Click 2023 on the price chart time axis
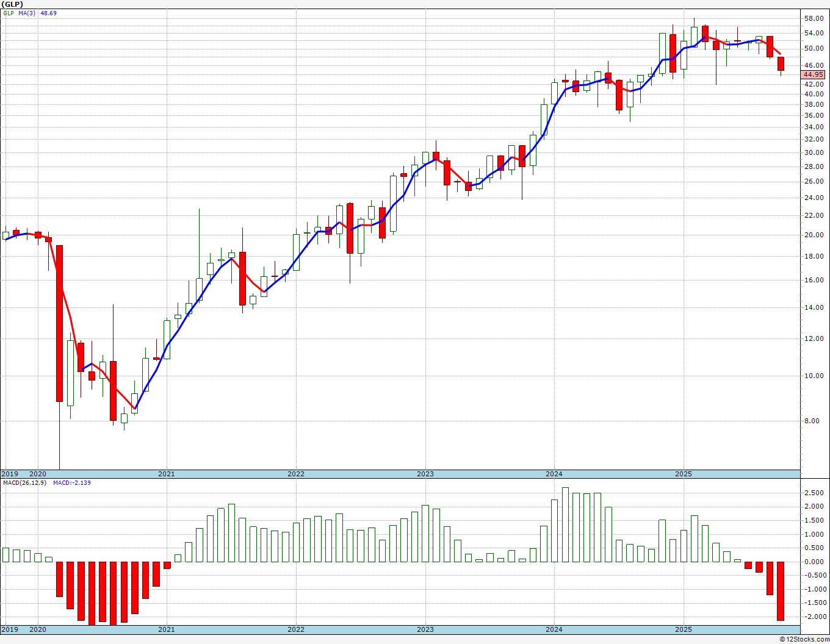The image size is (830, 644). 425,474
